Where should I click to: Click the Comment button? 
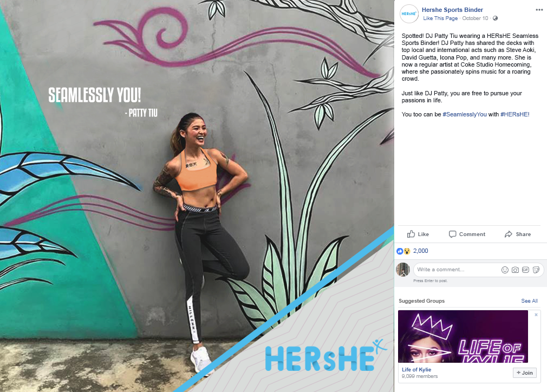click(x=467, y=234)
